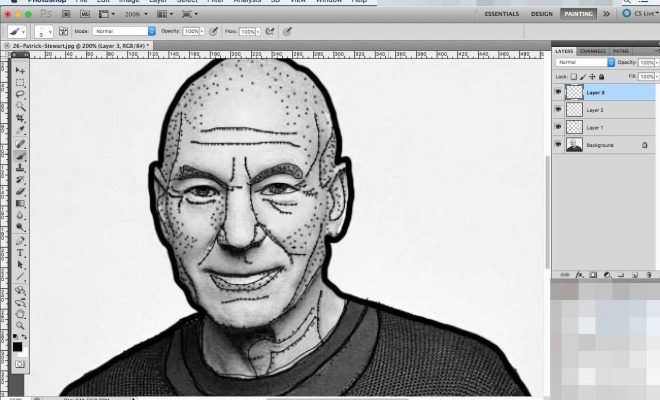Screen dimensions: 660x400
Task: Select the Brush tool in toolbox
Action: click(20, 156)
